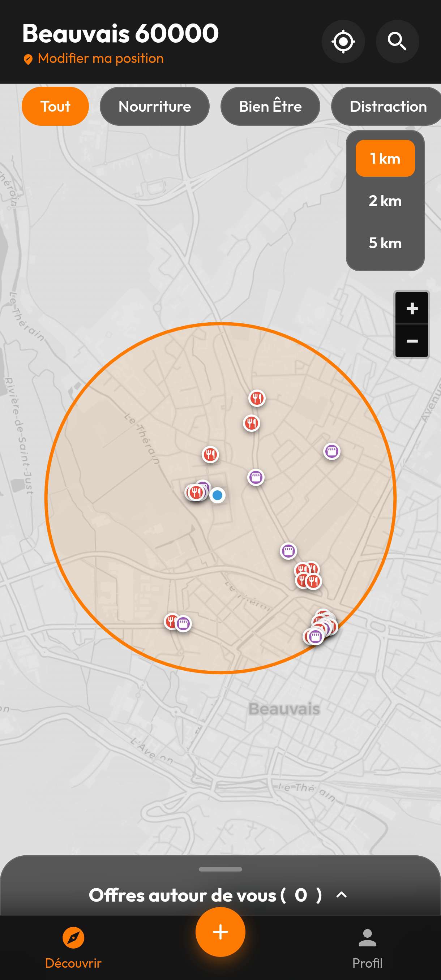
Task: Select the purple shop marker farthest right
Action: click(331, 452)
